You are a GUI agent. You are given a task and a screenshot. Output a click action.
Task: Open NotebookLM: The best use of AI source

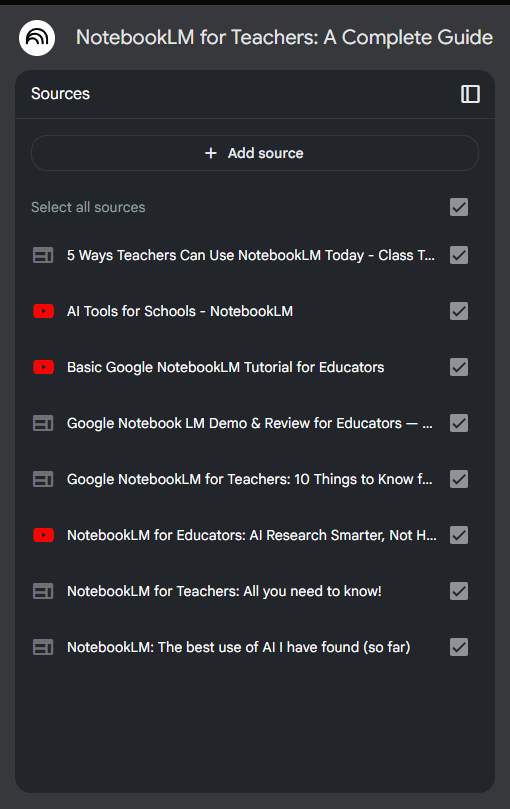coord(238,648)
